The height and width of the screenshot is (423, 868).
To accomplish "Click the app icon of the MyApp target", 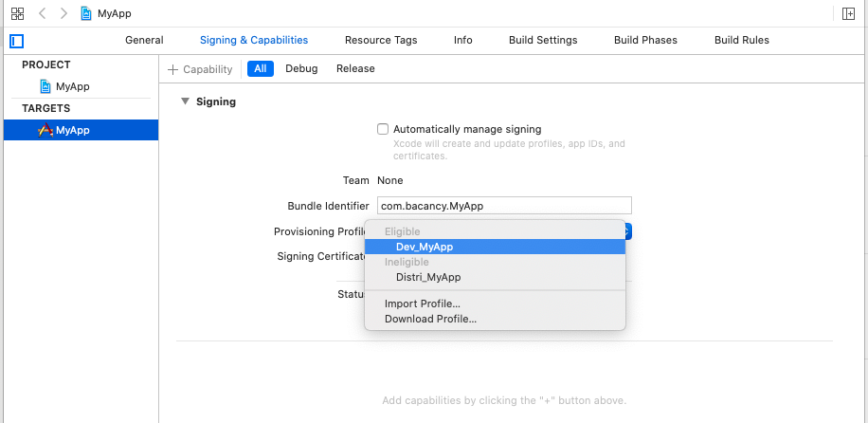I will pyautogui.click(x=45, y=130).
